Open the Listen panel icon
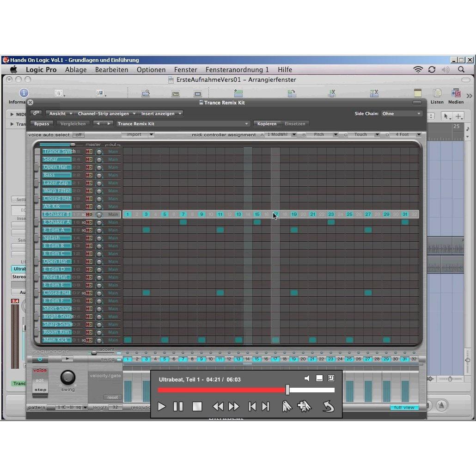 437,93
